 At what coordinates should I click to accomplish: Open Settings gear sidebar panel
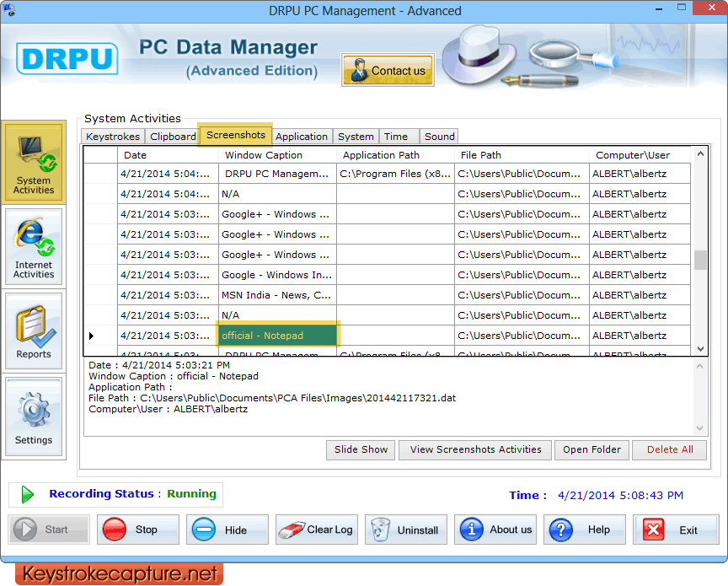coord(34,417)
